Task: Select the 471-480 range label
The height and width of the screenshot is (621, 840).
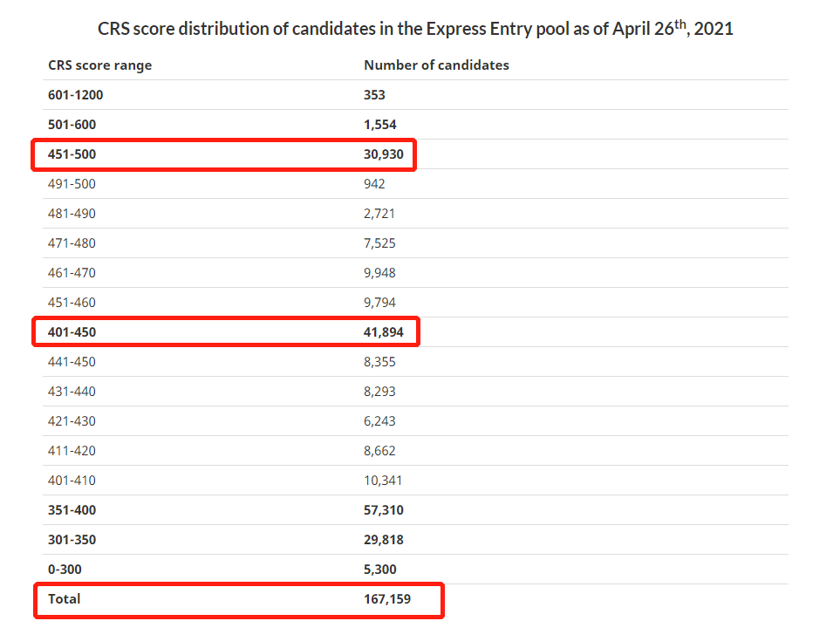Action: pos(72,243)
